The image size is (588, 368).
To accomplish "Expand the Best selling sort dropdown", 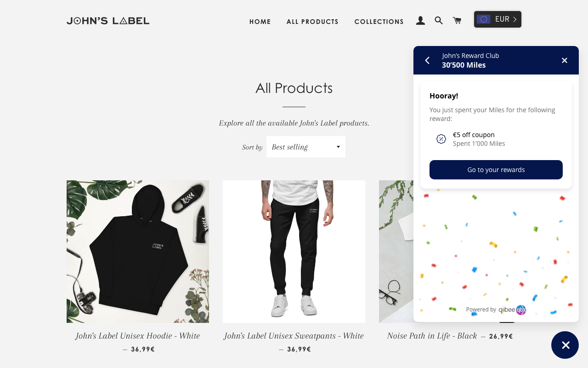I will pos(306,147).
